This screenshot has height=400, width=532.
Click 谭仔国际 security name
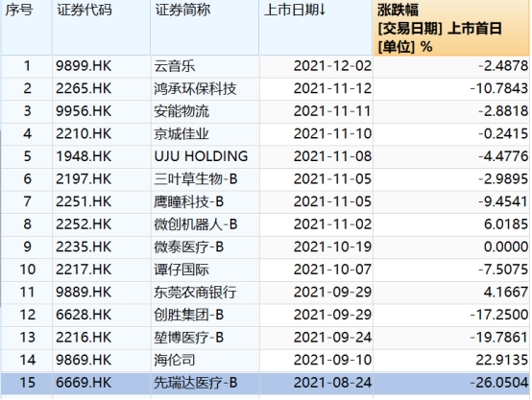click(x=181, y=270)
